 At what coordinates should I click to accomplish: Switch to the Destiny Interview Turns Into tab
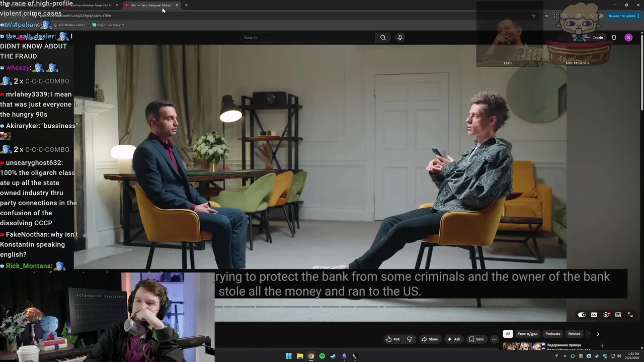(x=91, y=5)
